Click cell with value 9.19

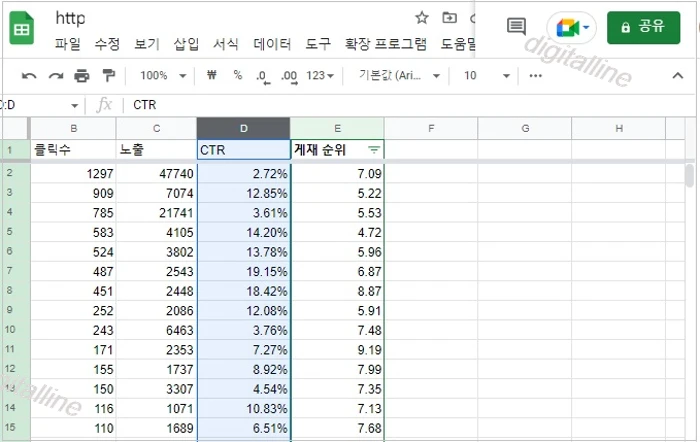[x=337, y=350]
